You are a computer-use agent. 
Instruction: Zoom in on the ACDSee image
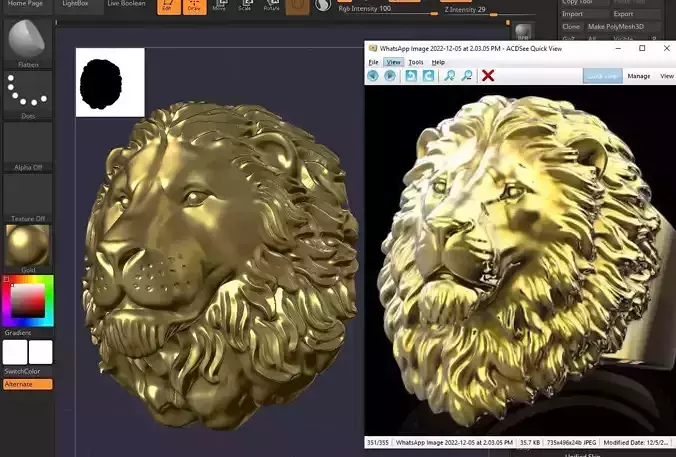click(450, 76)
